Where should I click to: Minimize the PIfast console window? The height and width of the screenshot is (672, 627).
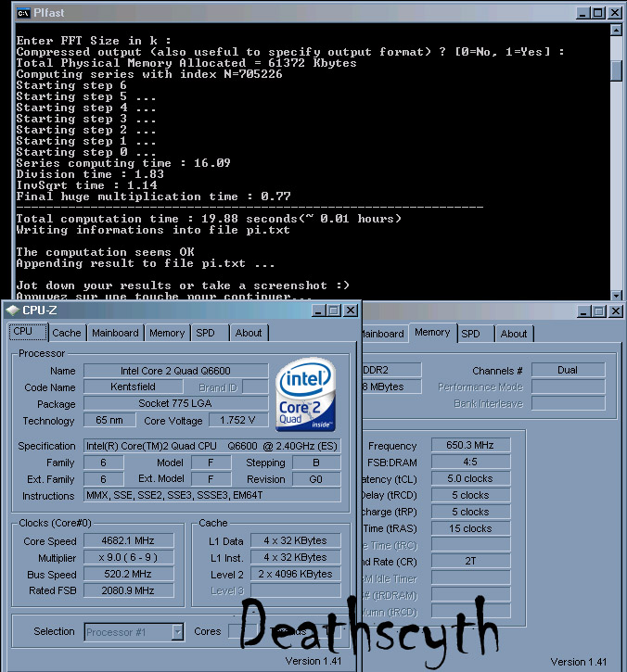[x=582, y=13]
